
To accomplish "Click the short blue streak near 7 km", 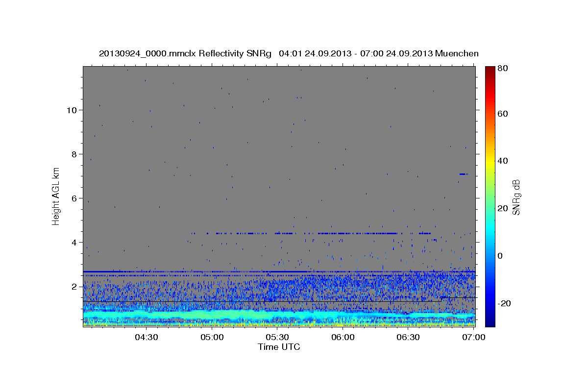I will pos(464,174).
